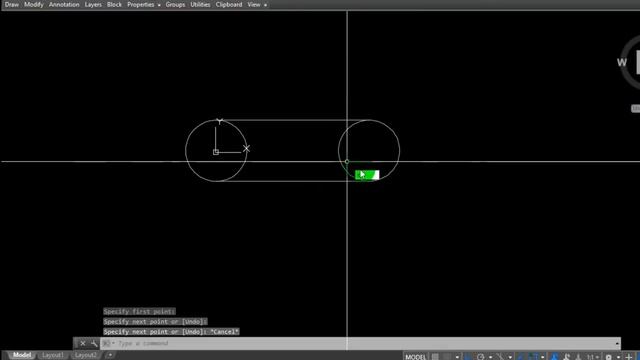The image size is (640, 360).
Task: Toggle snap mode in status bar
Action: 447,357
